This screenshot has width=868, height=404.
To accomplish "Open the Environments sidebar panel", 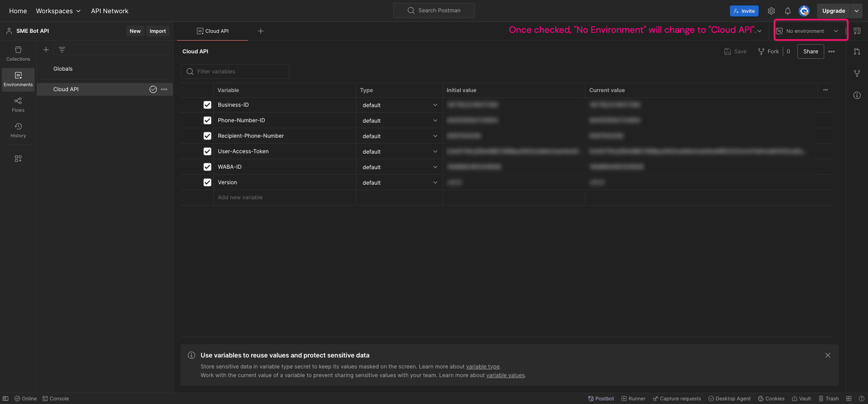I will coord(18,79).
